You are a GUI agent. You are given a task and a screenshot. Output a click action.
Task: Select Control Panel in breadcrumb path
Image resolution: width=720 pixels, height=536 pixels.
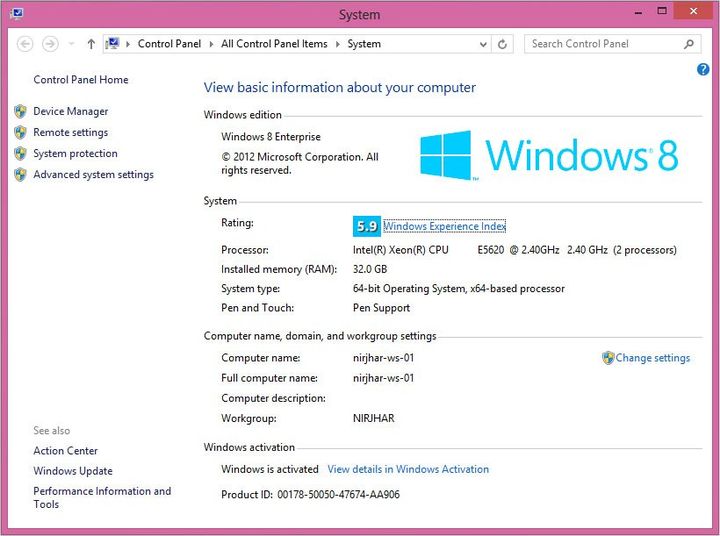[169, 44]
